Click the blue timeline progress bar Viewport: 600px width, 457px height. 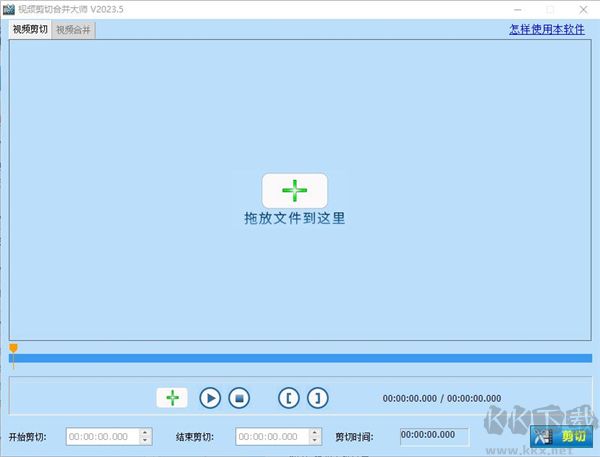pos(300,358)
